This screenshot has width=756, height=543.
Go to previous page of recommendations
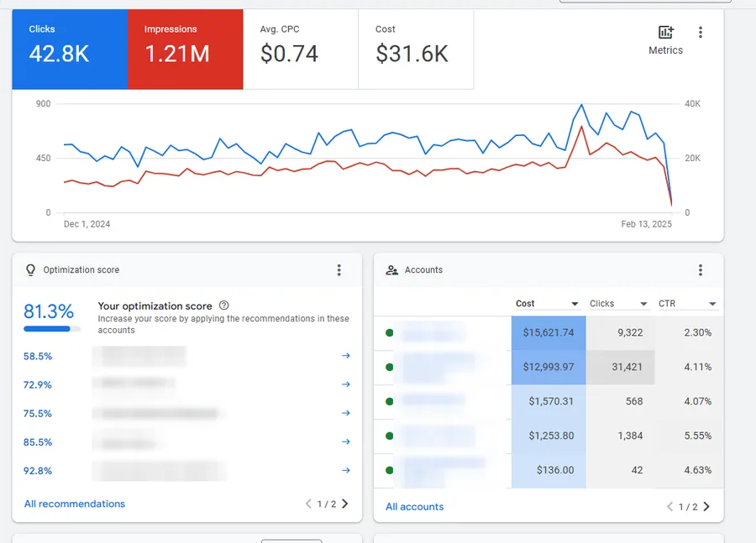[x=308, y=504]
